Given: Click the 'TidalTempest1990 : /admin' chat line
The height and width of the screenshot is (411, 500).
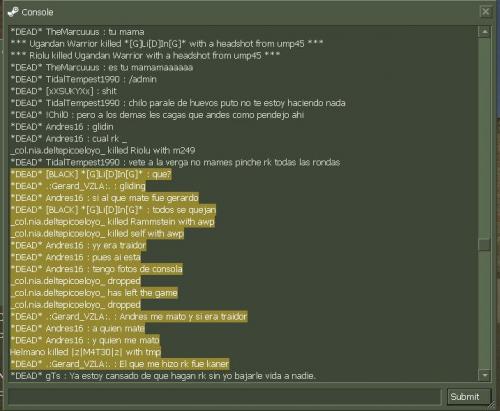Looking at the screenshot, I should (83, 79).
